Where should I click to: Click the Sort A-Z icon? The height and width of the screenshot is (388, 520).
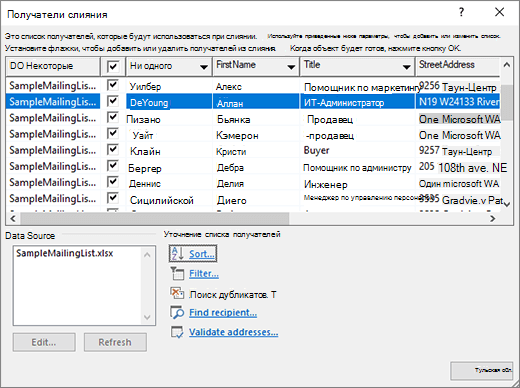pos(177,254)
